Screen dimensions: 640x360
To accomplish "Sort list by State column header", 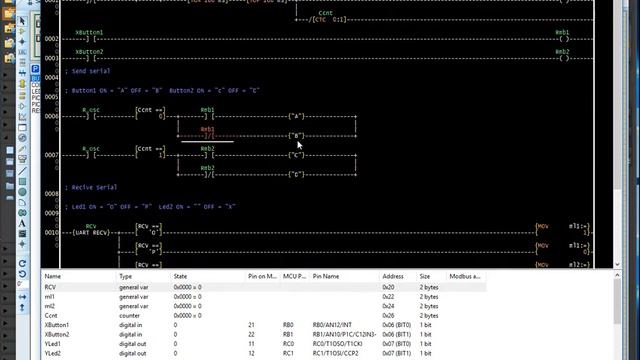I will click(x=207, y=276).
